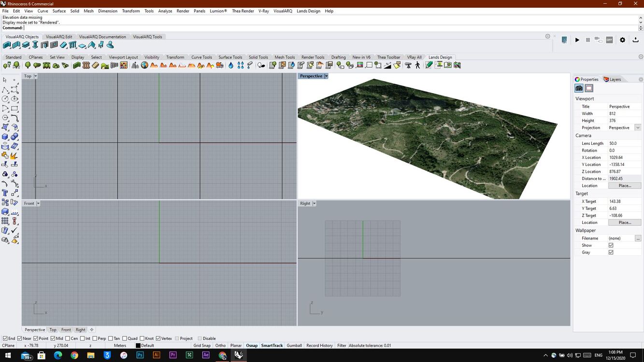
Task: Open the Lands Design menu
Action: (x=308, y=11)
